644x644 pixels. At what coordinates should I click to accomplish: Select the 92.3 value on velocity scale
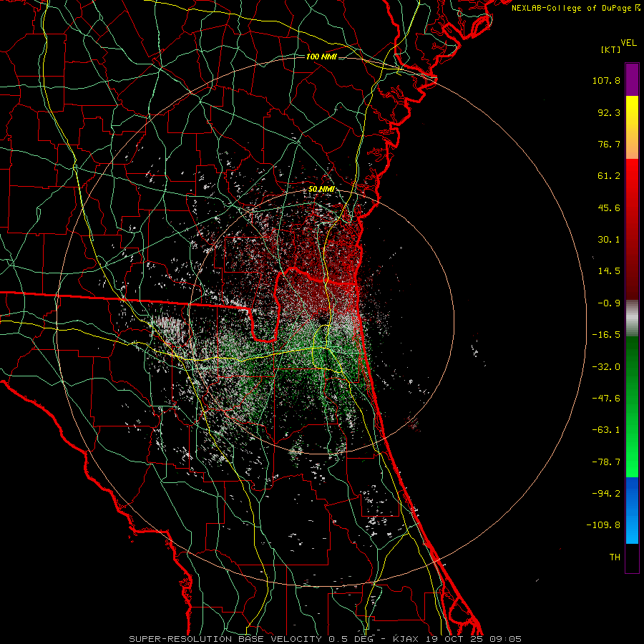click(x=609, y=112)
